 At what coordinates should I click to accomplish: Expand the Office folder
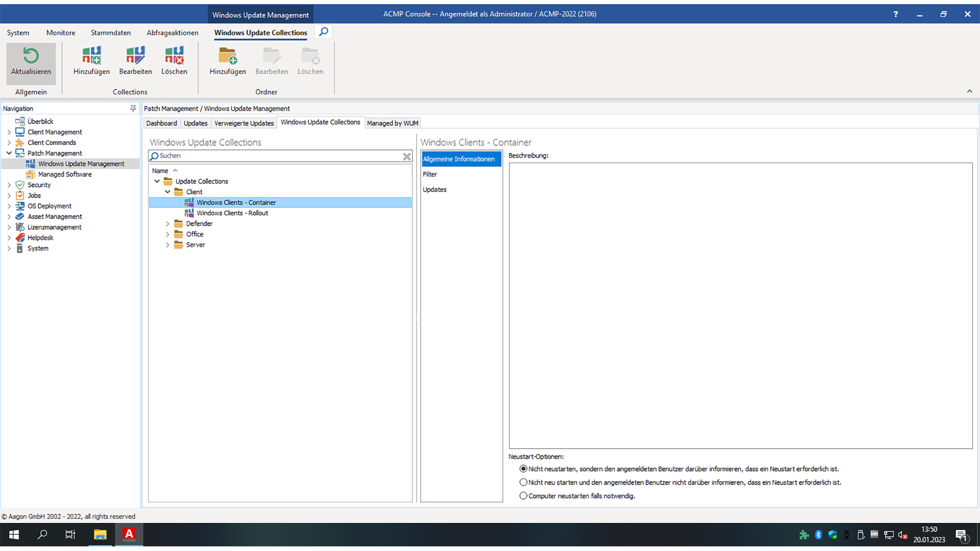point(167,234)
